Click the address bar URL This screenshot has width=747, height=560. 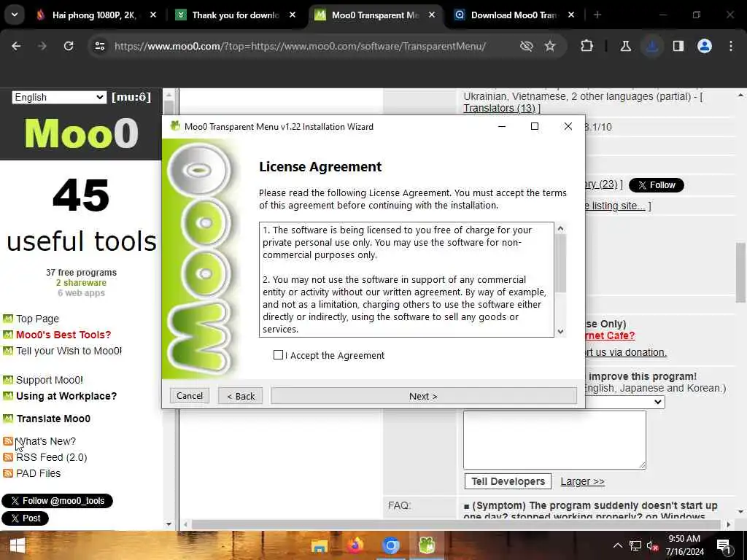(x=300, y=46)
